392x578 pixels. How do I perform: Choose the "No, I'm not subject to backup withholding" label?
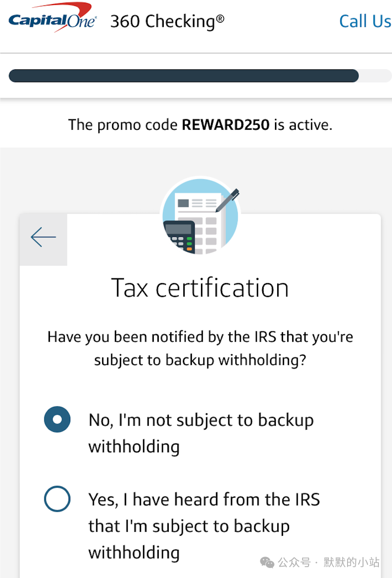click(201, 433)
